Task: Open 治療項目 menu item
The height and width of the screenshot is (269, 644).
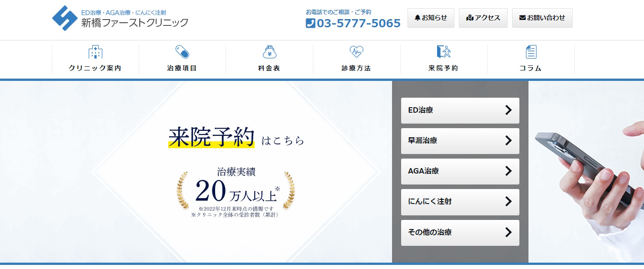Action: (182, 60)
